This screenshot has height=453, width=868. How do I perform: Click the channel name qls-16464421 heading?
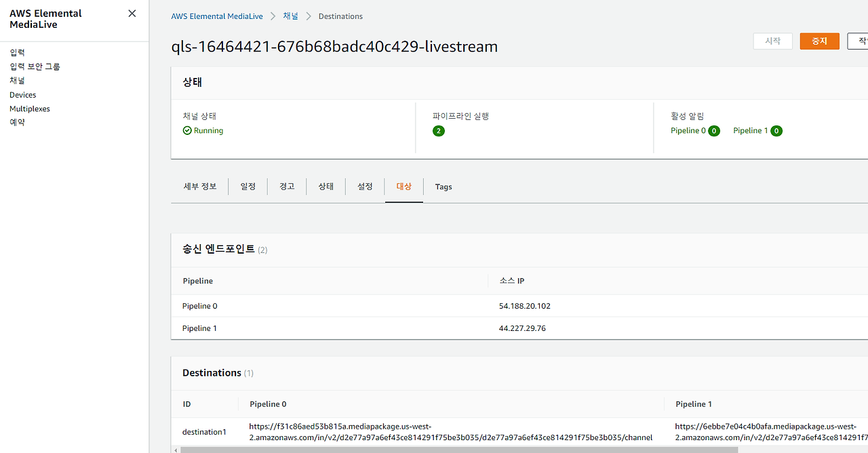(x=334, y=47)
